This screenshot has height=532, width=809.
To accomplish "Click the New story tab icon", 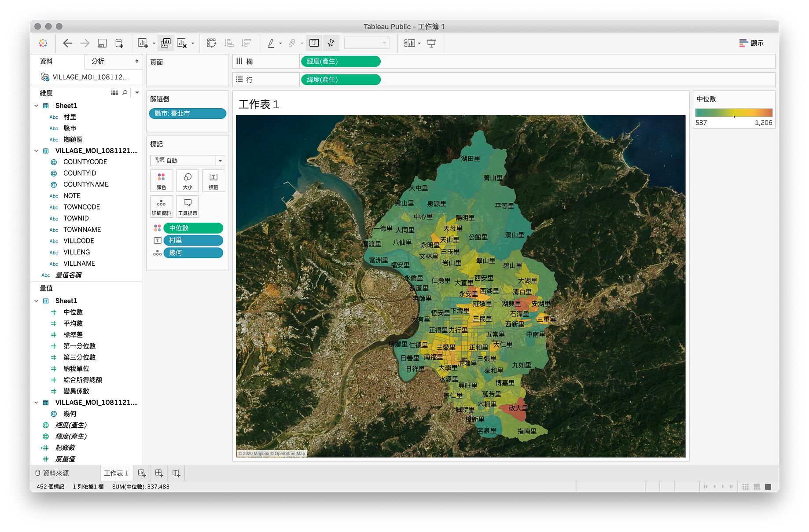I will [x=176, y=473].
